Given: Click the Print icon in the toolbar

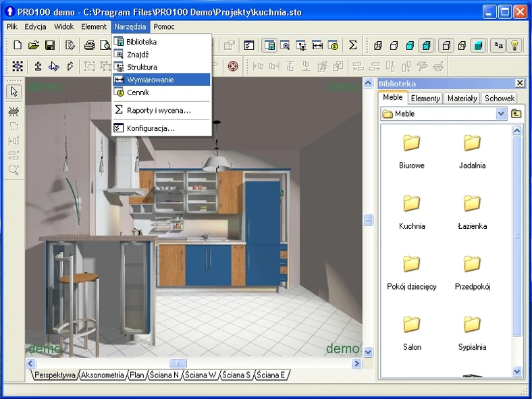Looking at the screenshot, I should click(89, 45).
